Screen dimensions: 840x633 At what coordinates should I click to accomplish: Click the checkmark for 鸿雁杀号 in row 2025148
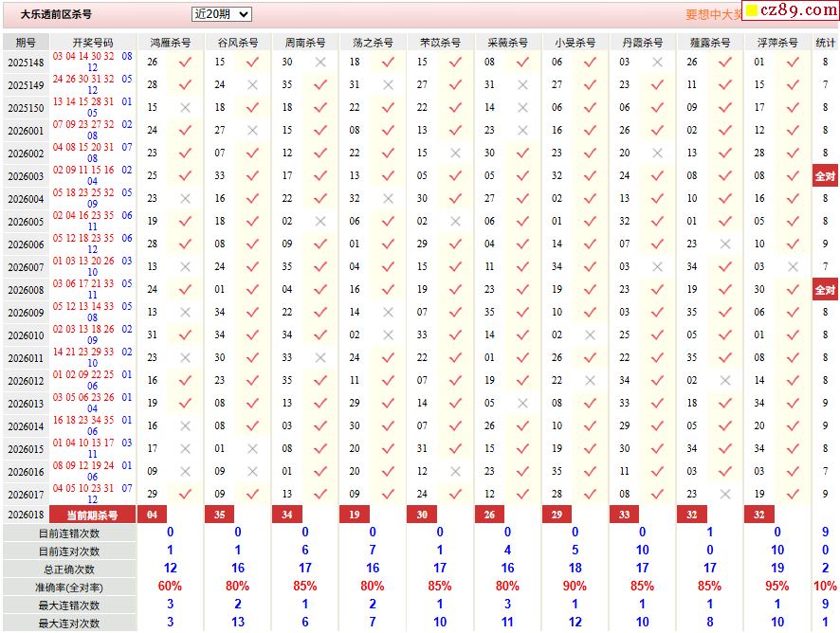point(185,62)
